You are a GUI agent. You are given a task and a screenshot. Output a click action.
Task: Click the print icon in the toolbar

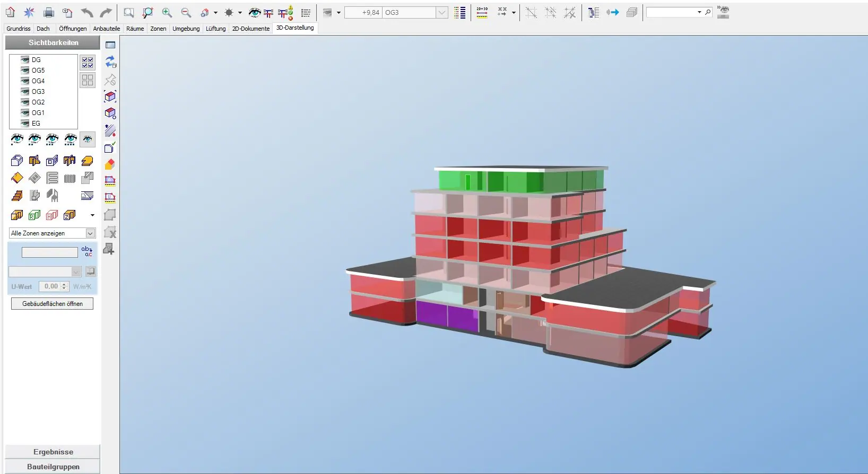(x=48, y=12)
